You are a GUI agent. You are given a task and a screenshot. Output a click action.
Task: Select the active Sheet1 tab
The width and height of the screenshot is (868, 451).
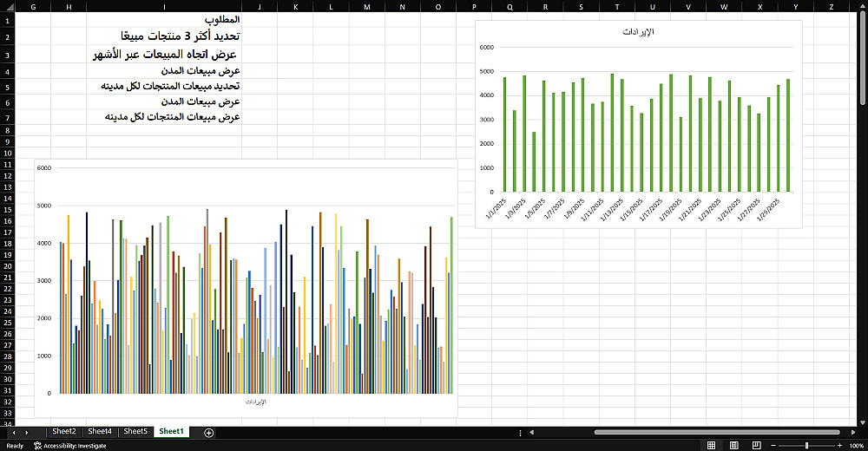[171, 431]
